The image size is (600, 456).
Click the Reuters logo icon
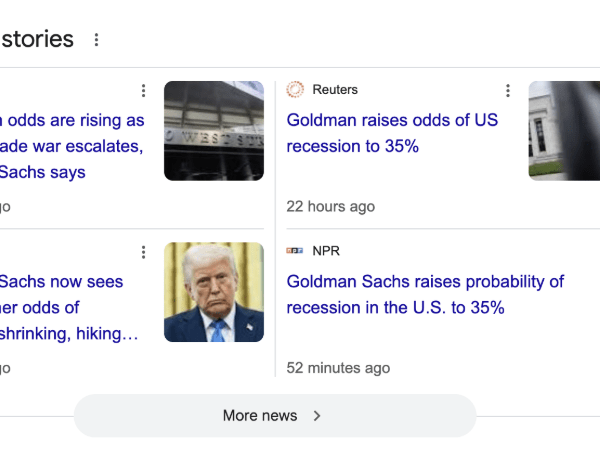tap(295, 90)
